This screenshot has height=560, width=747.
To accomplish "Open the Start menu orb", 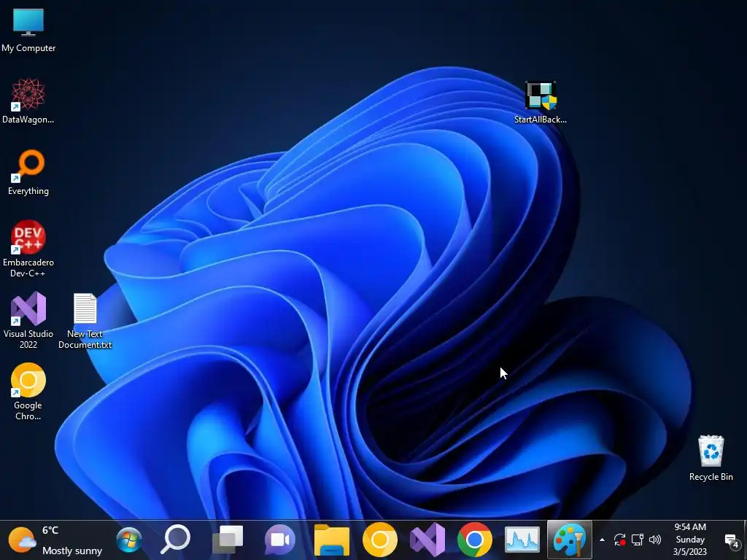I will click(129, 540).
